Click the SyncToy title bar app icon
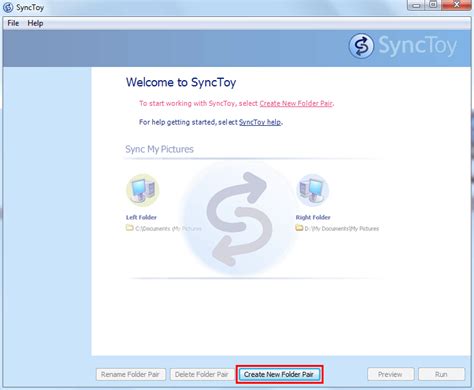Screen dimensions: 474x390 pyautogui.click(x=8, y=7)
